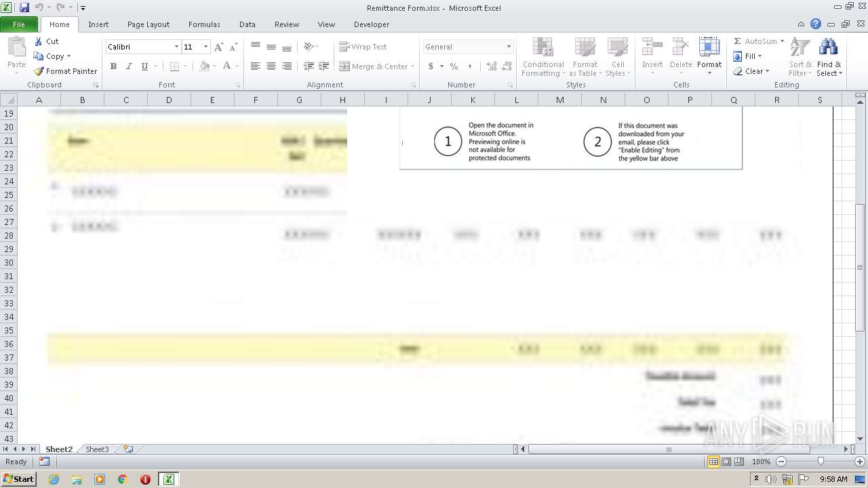Click the Increase Indent icon
This screenshot has width=868, height=488.
click(x=324, y=66)
